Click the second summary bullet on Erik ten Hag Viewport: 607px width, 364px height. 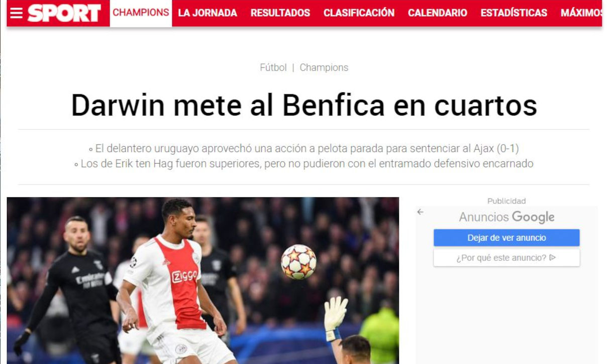click(303, 164)
